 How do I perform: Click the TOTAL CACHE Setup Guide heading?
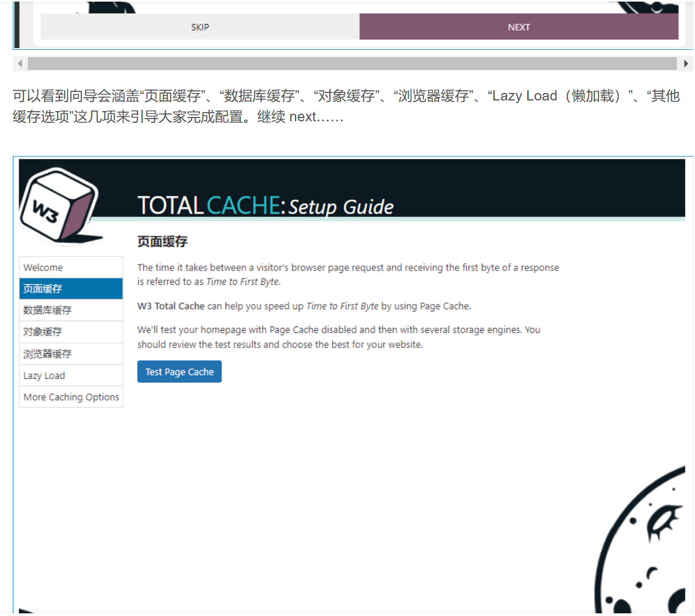265,206
